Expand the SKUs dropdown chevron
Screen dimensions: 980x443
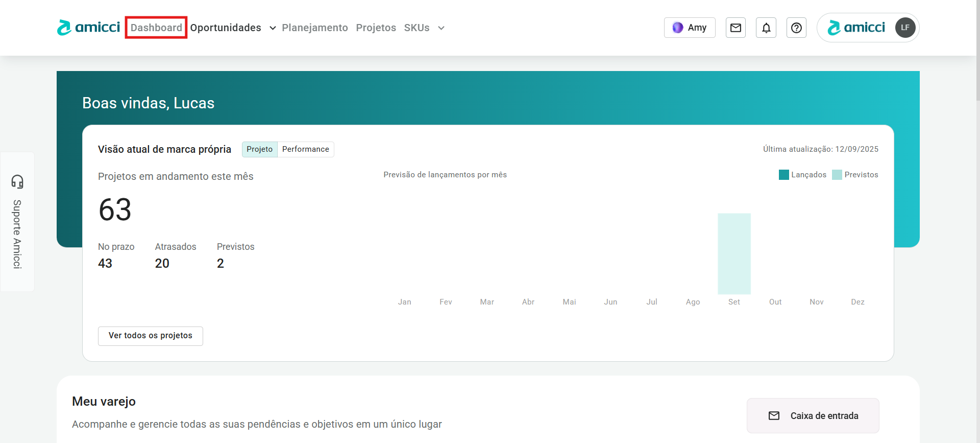tap(441, 28)
